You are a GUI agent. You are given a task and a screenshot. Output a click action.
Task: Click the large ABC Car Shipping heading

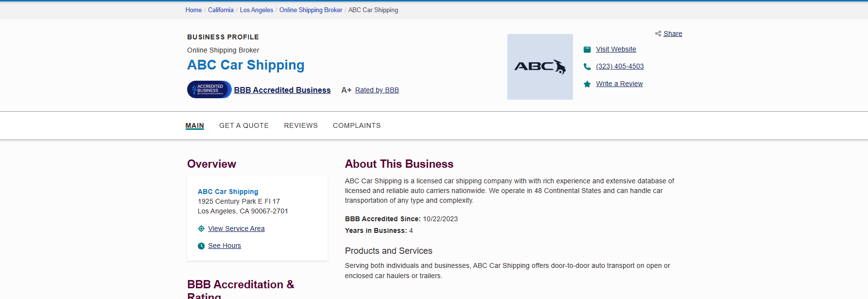coord(246,65)
